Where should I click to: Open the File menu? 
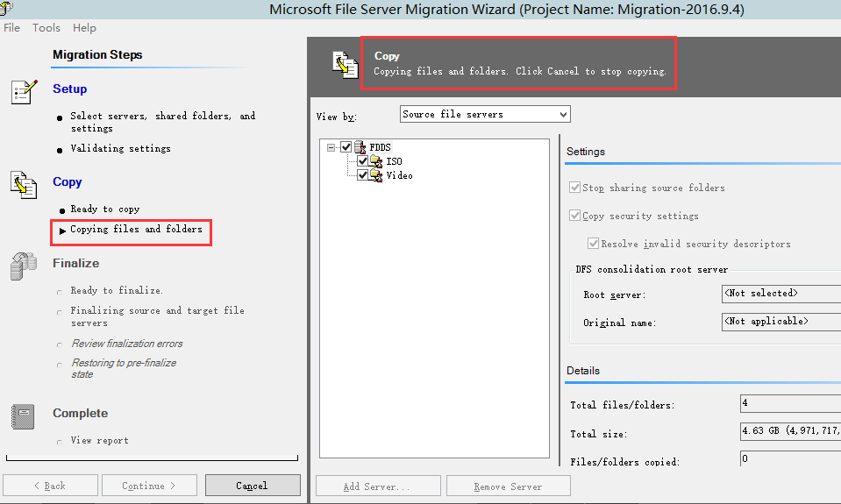tap(11, 28)
